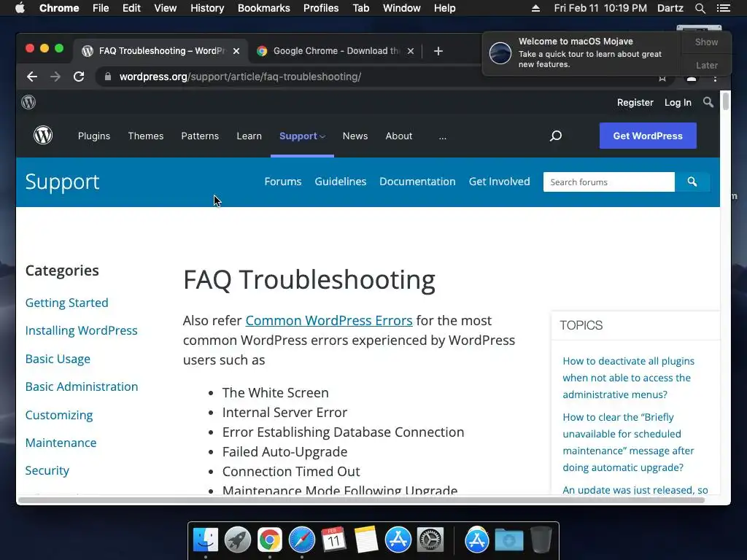
Task: Click Chrome's forward navigation arrow
Action: [x=55, y=77]
